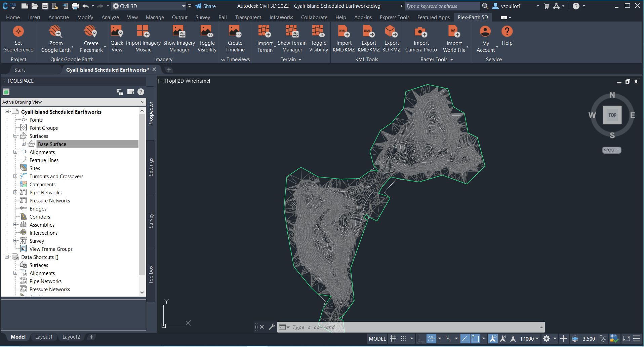This screenshot has width=644, height=347.
Task: Switch to the Layout1 tab
Action: (x=44, y=337)
